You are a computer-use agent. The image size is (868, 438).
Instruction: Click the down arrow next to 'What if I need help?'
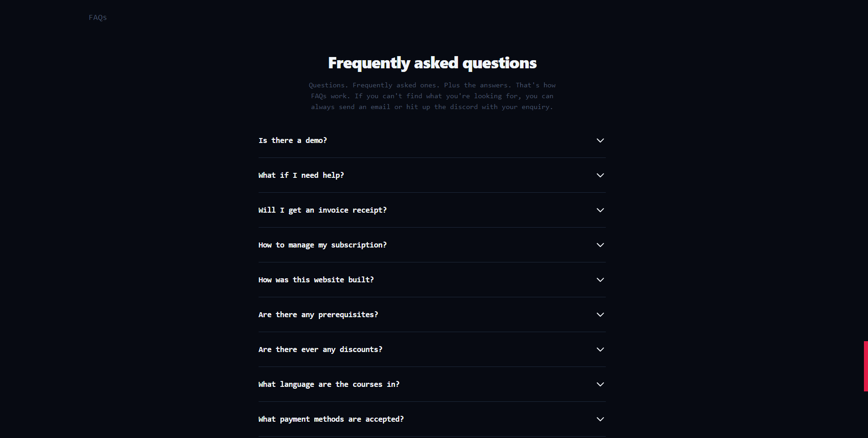pyautogui.click(x=600, y=175)
